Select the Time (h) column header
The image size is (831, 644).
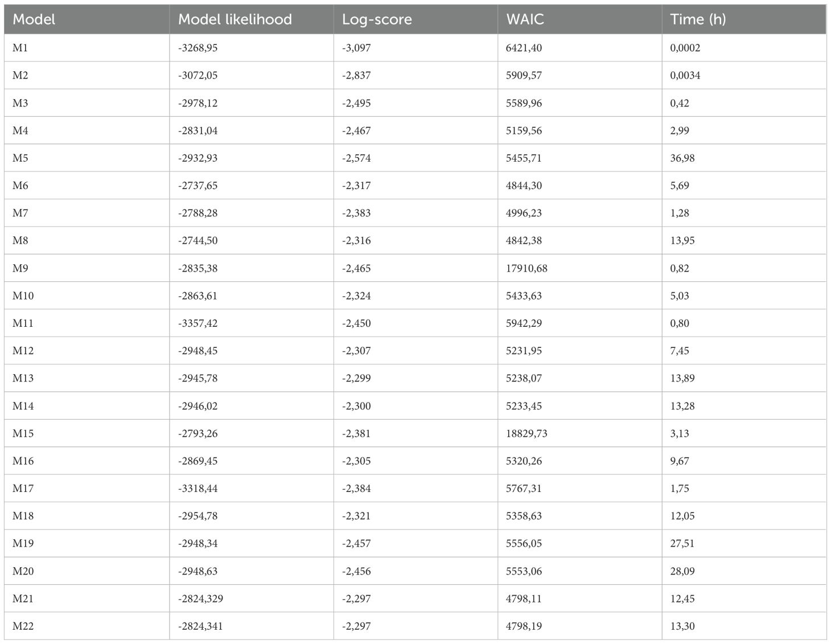(698, 19)
